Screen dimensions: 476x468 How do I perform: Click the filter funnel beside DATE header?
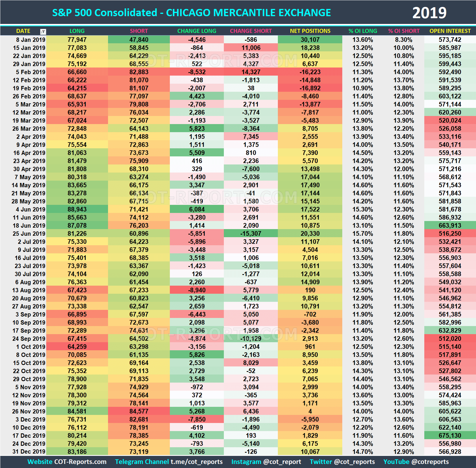(43, 31)
